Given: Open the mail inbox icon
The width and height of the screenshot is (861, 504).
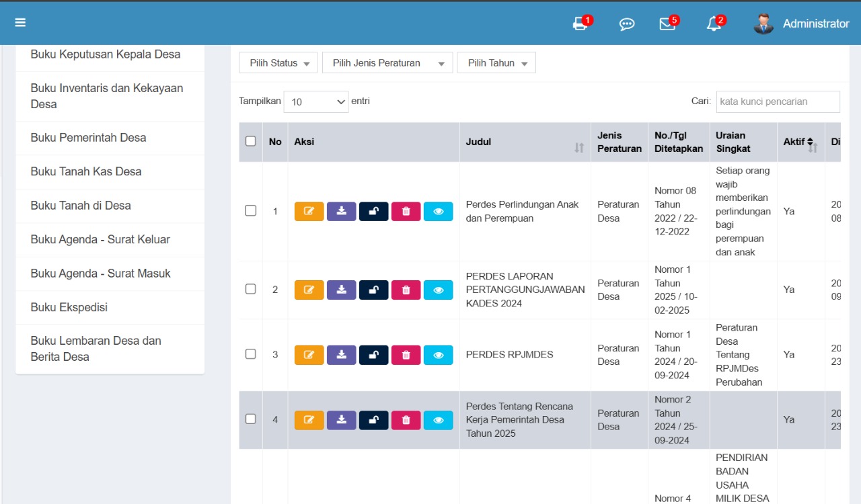Looking at the screenshot, I should (x=667, y=24).
